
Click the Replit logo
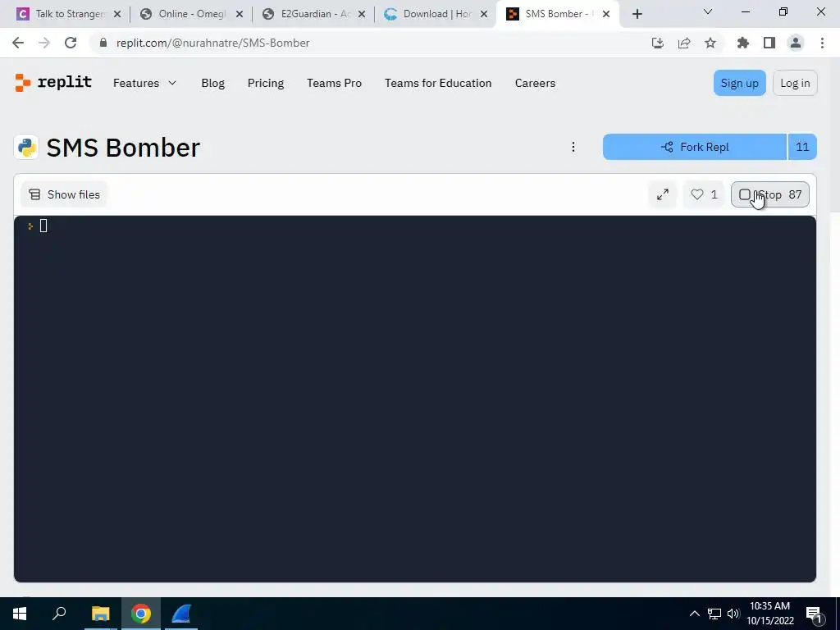point(53,83)
